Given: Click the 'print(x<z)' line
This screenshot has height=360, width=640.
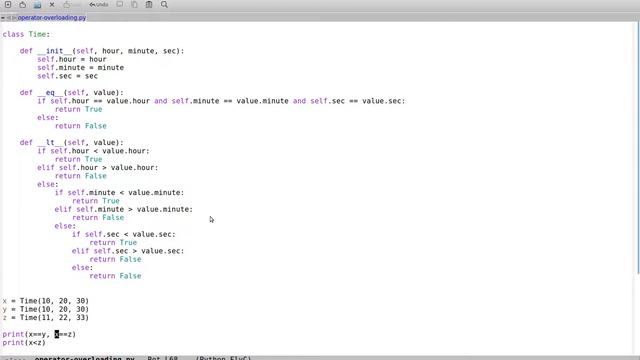Looking at the screenshot, I should click(x=24, y=343).
